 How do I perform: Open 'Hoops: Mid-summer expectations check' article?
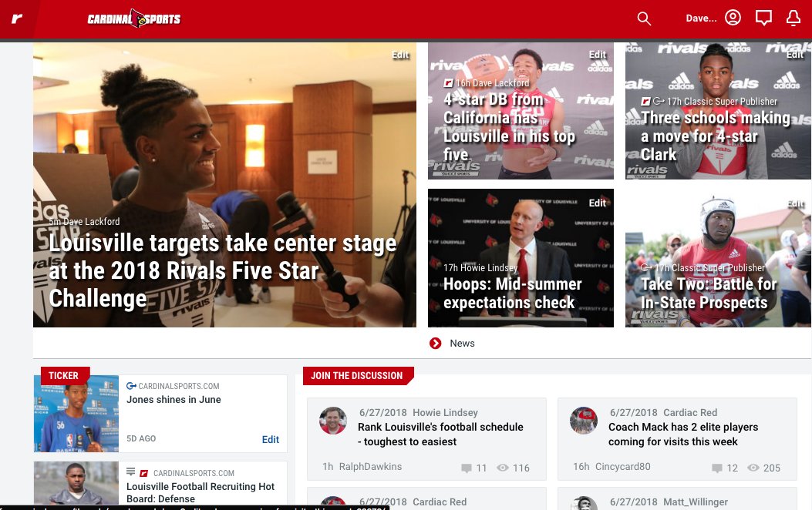(513, 294)
